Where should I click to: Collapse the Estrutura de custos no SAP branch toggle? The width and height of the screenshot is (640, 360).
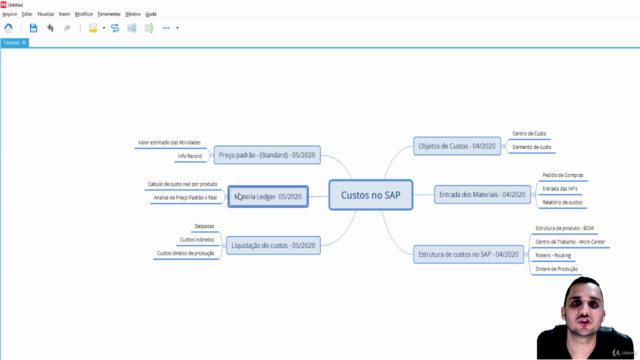tap(526, 254)
